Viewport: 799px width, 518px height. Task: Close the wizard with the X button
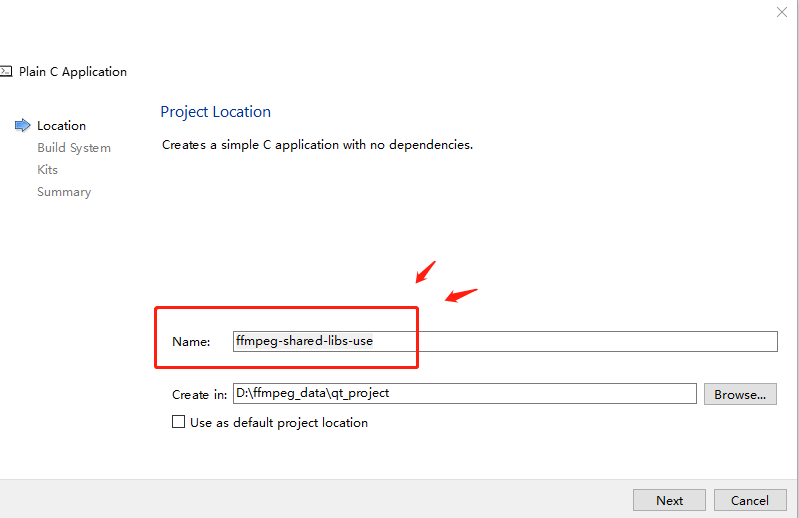point(782,12)
